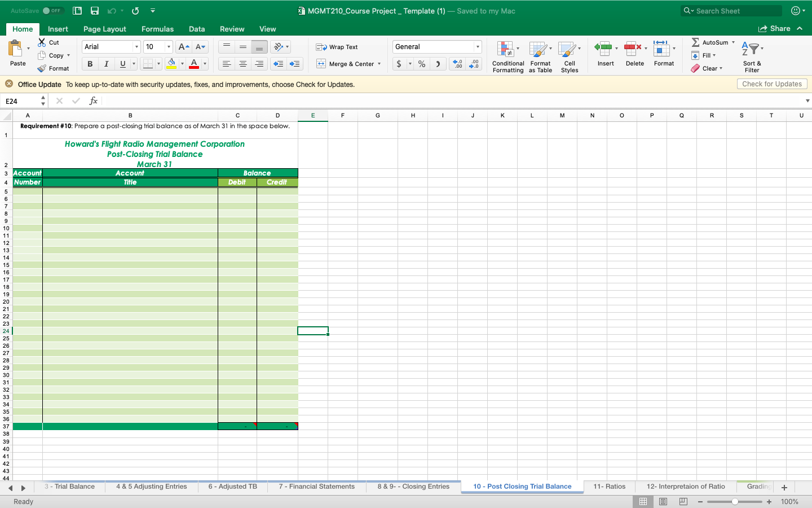Switch to the Formulas ribbon tab
Viewport: 812px width, 508px height.
tap(157, 29)
